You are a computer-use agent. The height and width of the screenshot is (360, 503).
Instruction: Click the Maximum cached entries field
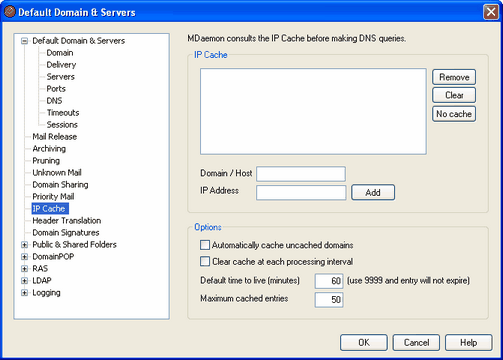[x=329, y=300]
